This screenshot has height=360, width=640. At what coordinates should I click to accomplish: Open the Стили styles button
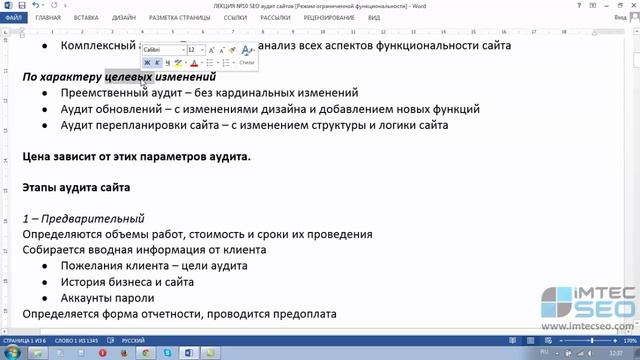coord(247,63)
